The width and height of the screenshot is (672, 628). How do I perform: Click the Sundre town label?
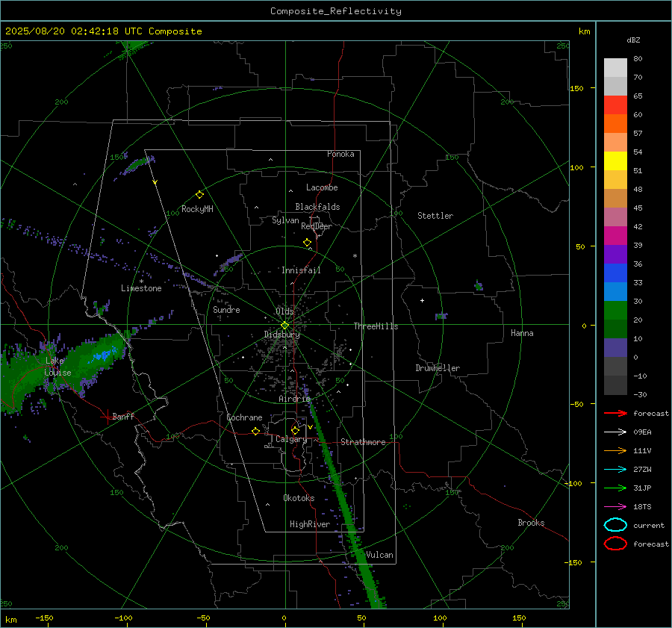226,309
